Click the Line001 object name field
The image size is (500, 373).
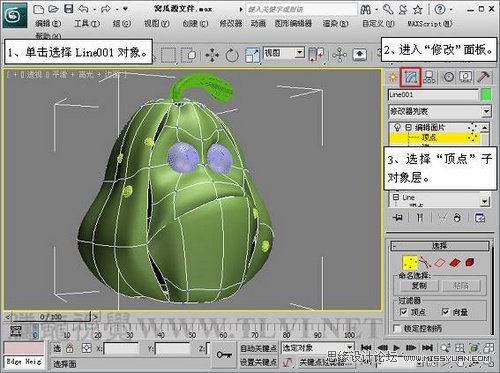pos(433,95)
